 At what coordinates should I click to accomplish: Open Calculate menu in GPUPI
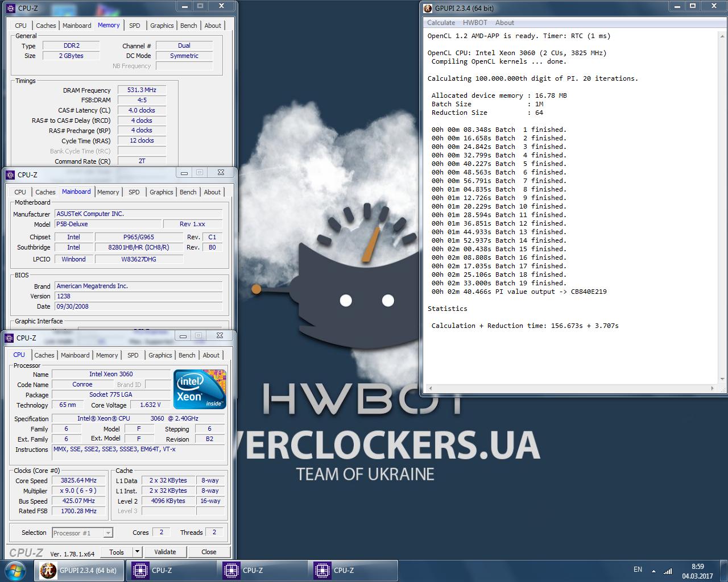(x=441, y=23)
